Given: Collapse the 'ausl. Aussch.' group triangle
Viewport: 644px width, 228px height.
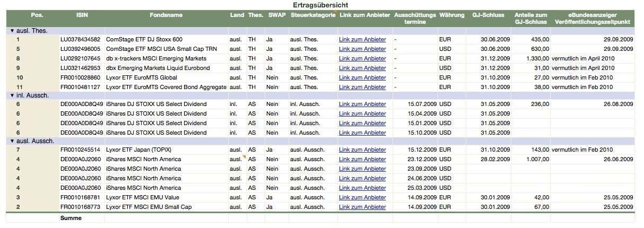Looking at the screenshot, I should click(12, 141).
